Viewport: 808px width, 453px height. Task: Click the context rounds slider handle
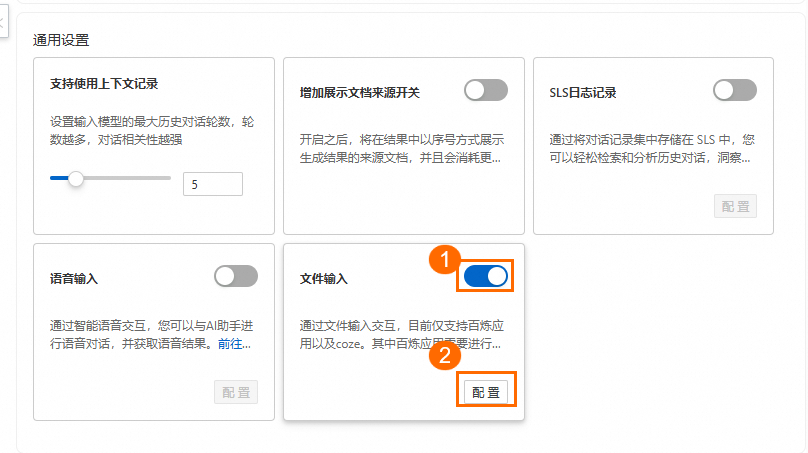[76, 179]
